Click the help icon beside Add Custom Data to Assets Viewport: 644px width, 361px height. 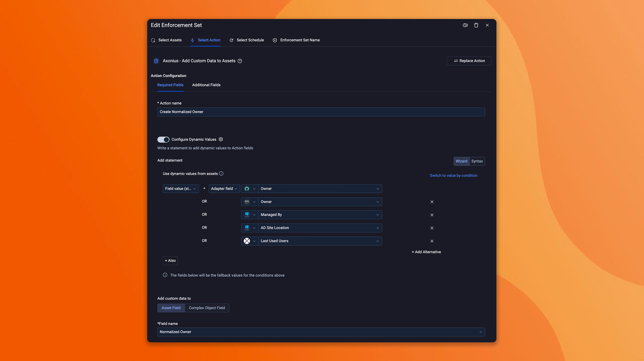(240, 61)
